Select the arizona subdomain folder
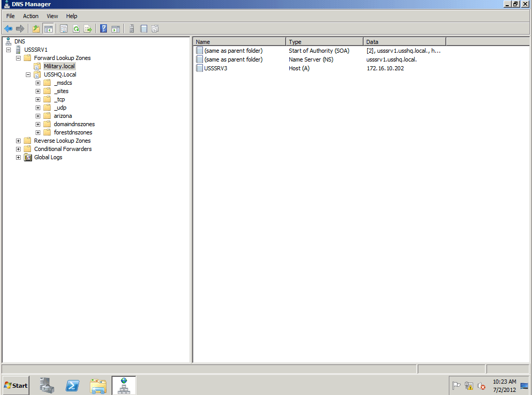The image size is (532, 395). click(63, 116)
